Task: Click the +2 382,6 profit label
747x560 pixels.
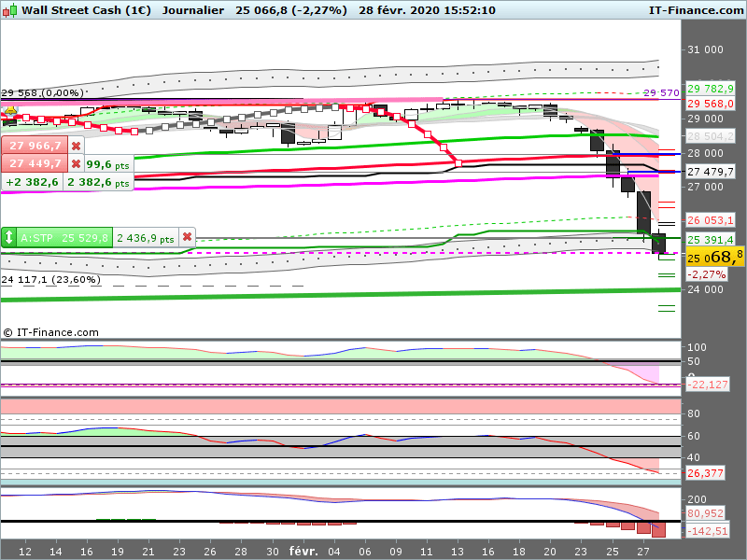Action: pyautogui.click(x=32, y=183)
